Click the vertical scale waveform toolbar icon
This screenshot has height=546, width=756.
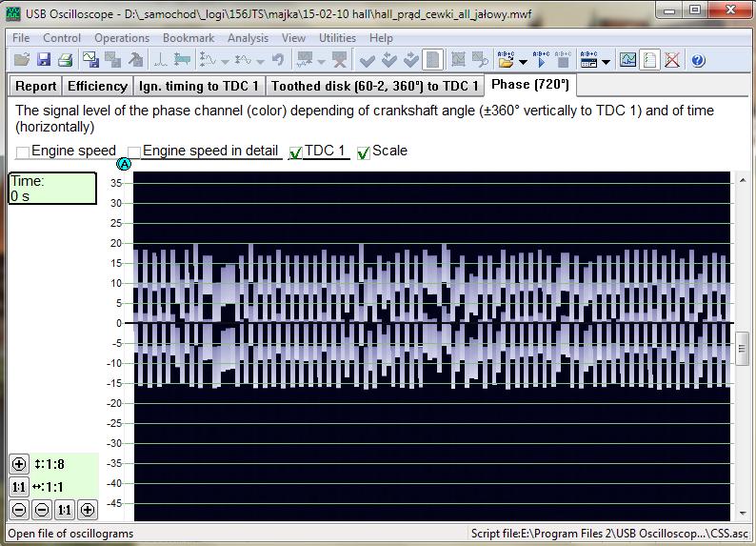pyautogui.click(x=209, y=60)
